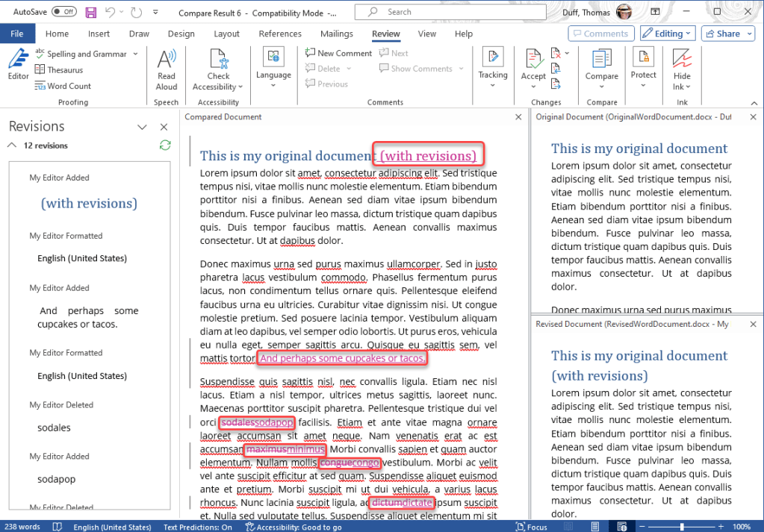Screen dimensions: 764x532
Task: Switch to the References tab
Action: [x=280, y=34]
